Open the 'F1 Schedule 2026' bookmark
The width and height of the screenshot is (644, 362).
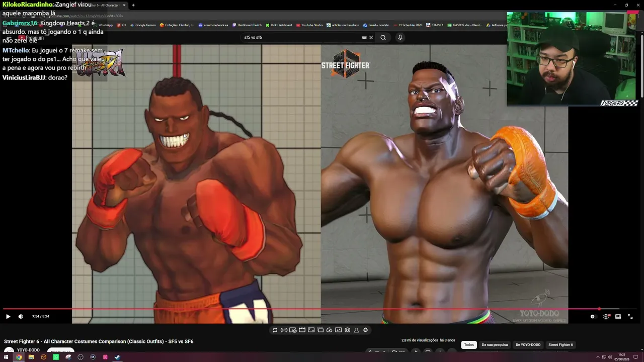click(x=408, y=25)
